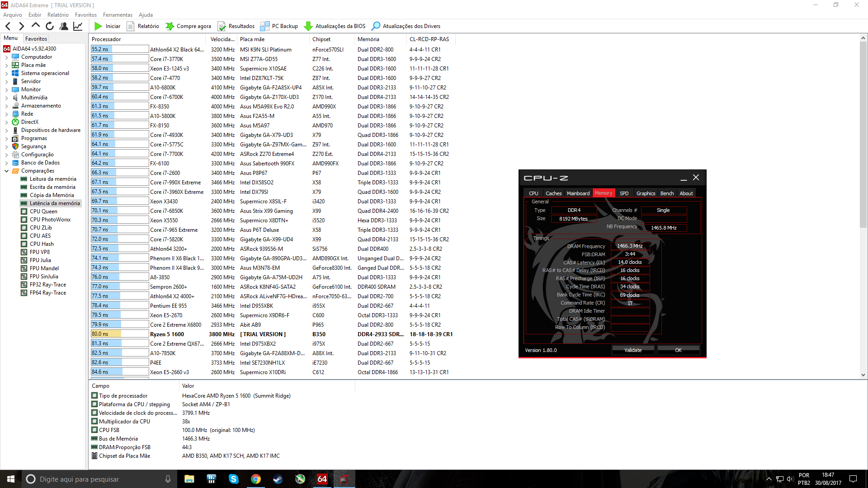Viewport: 868px width, 488px height.
Task: Expand the Segurança tree node
Action: tap(6, 147)
